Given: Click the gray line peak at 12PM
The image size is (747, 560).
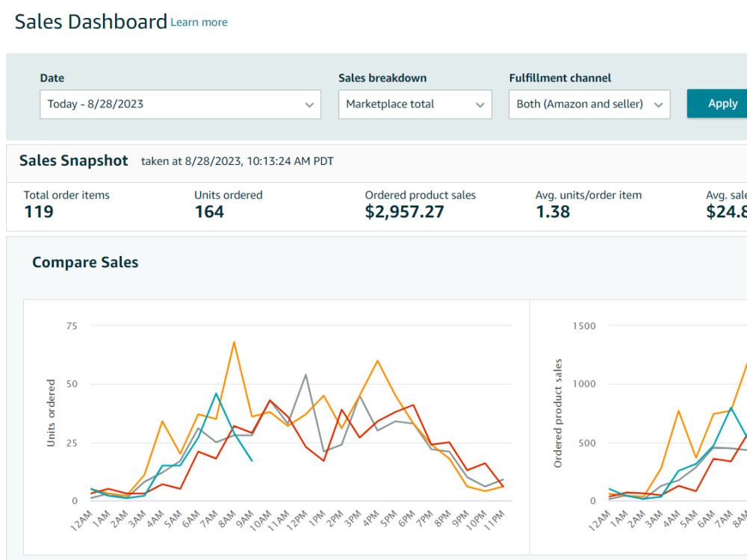Looking at the screenshot, I should 306,375.
